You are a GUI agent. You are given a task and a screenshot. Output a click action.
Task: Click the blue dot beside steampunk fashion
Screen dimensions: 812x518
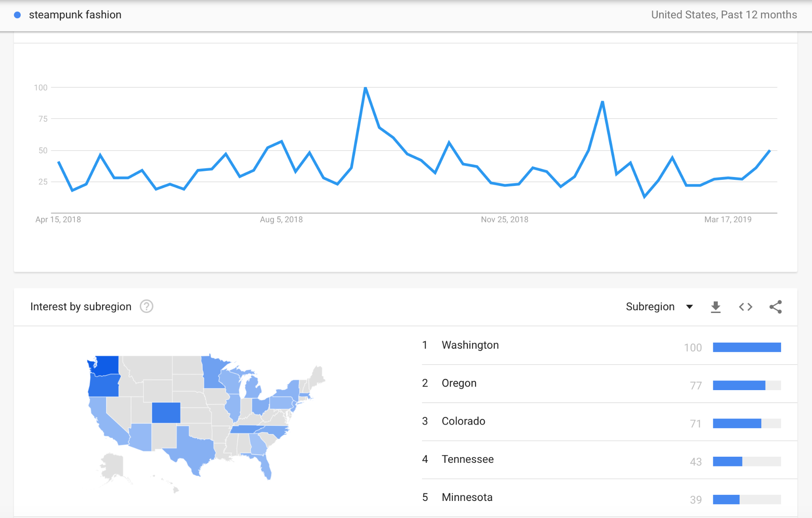coord(17,15)
